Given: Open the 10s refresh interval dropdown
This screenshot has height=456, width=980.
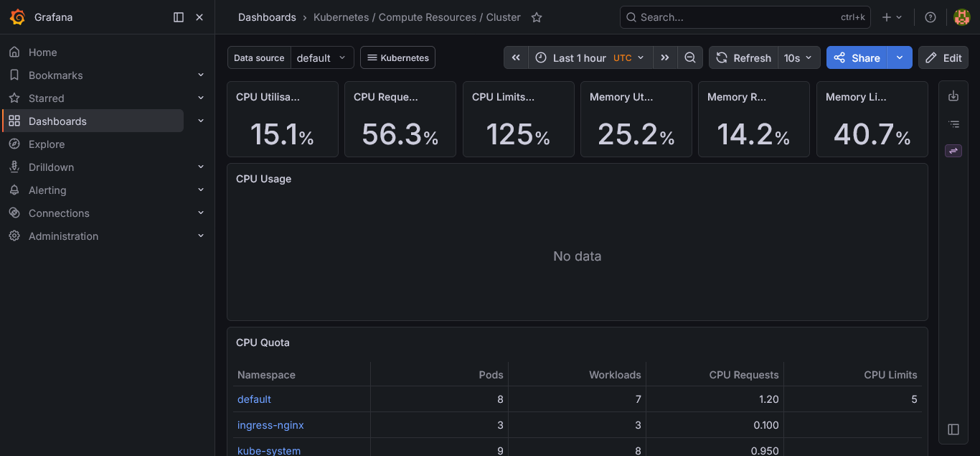Looking at the screenshot, I should 798,58.
